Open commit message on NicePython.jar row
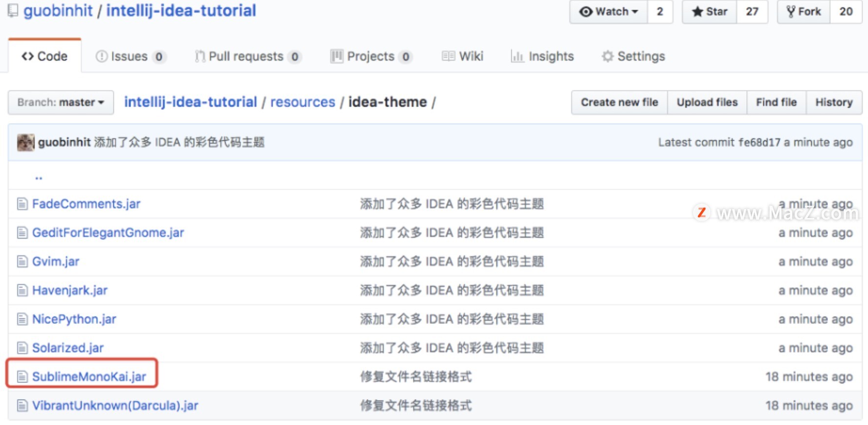Image resolution: width=868 pixels, height=425 pixels. 452,319
